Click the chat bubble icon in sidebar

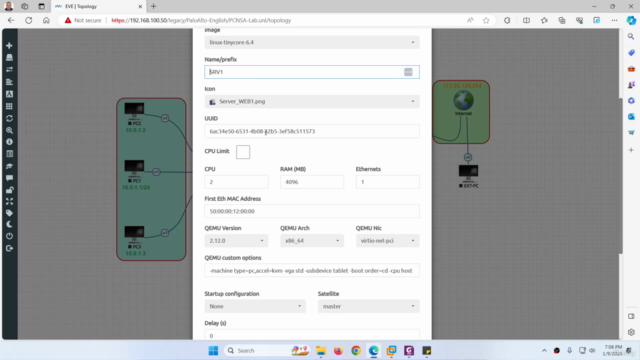point(9,178)
